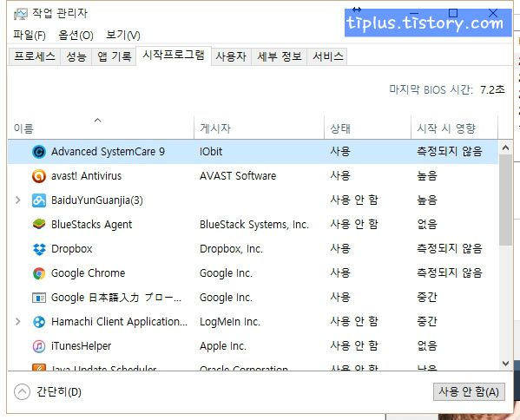520x420 pixels.
Task: Click the 사용 안 함 status of BlueStacks Agent
Action: [x=354, y=225]
